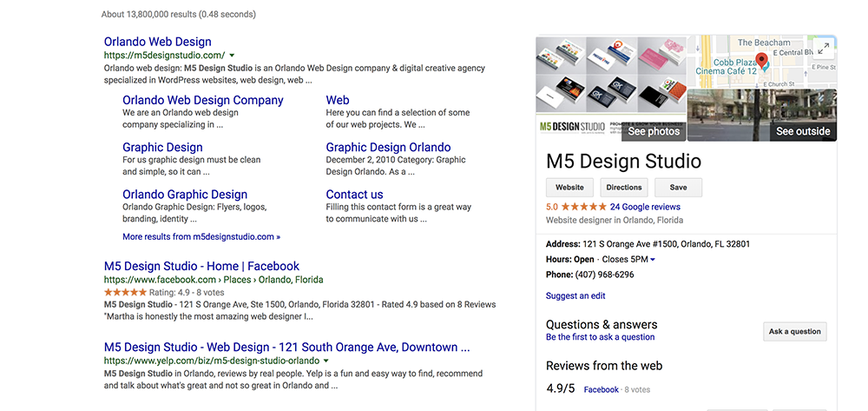868x411 pixels.
Task: Click the Hours: Open label
Action: (x=569, y=259)
